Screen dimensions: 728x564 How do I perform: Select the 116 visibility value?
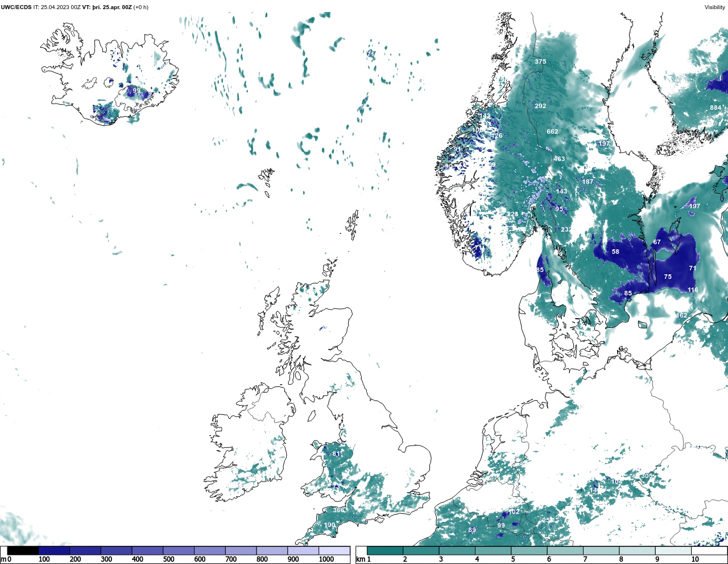(x=693, y=290)
